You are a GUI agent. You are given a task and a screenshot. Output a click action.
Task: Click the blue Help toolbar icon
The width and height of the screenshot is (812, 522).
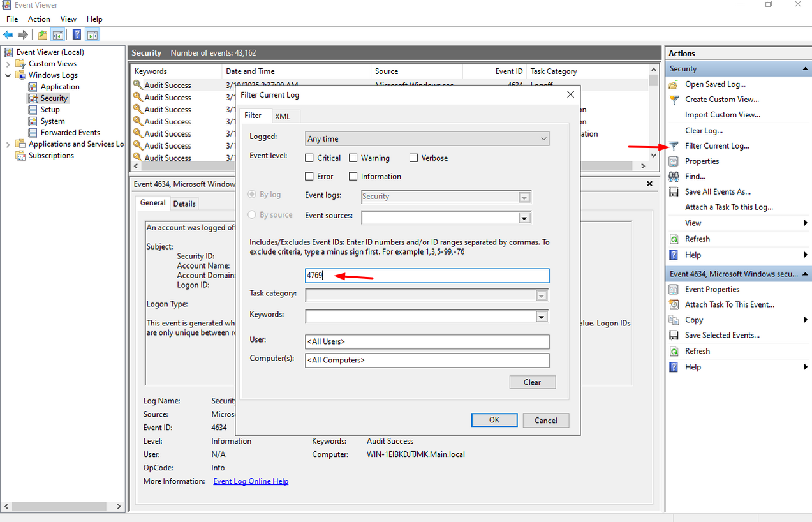click(x=77, y=34)
